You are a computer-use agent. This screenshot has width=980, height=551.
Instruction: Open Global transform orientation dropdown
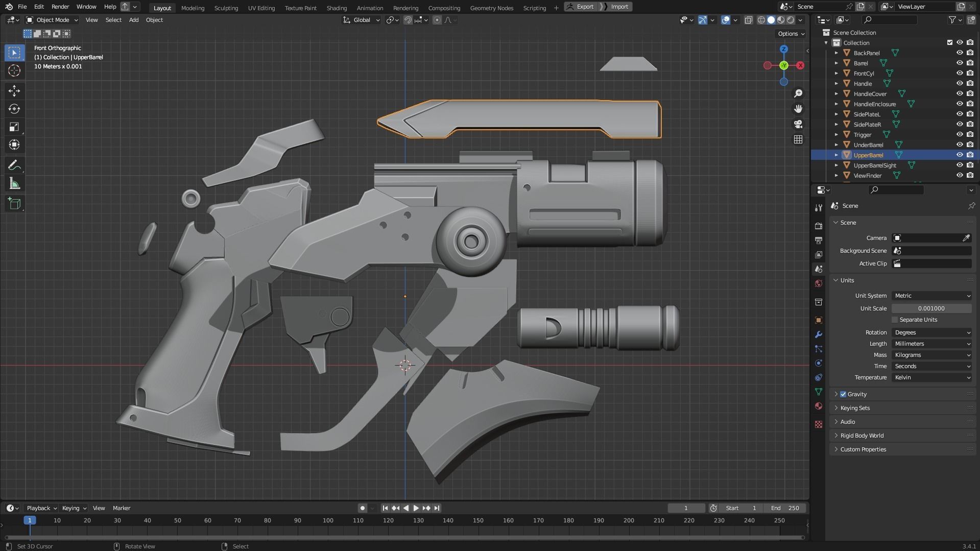tap(362, 20)
